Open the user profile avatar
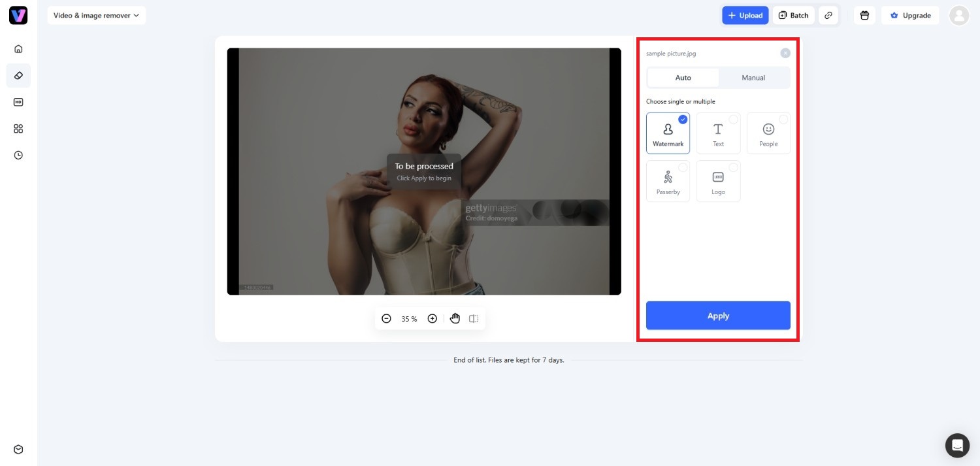 pos(959,16)
